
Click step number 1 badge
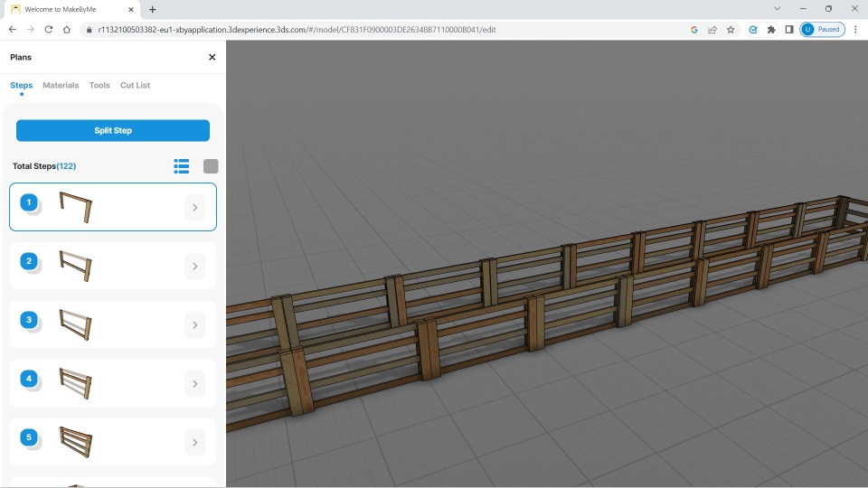coord(29,202)
